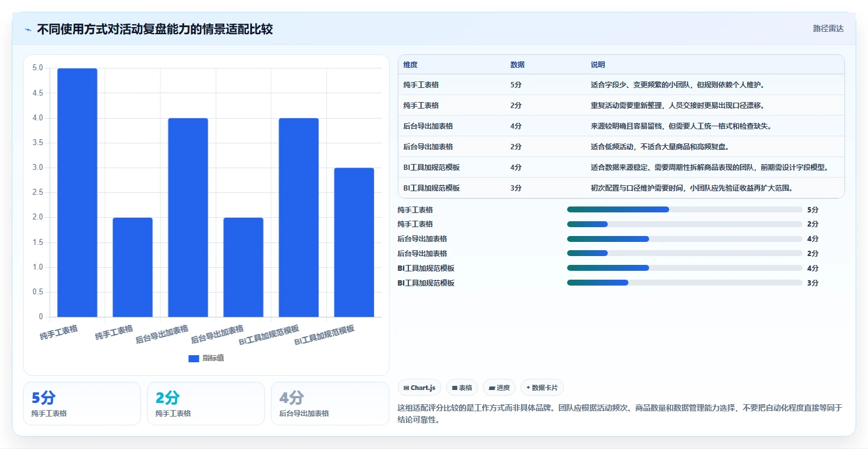
Task: Select the text 适合数据来源稳定 in the table
Action: pyautogui.click(x=619, y=168)
